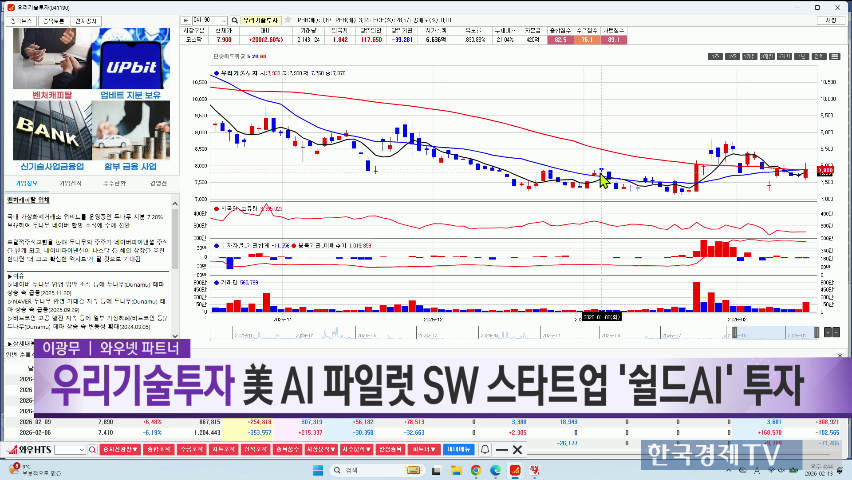Click the search magnifier icon beside stock code
The width and height of the screenshot is (852, 480).
234,19
